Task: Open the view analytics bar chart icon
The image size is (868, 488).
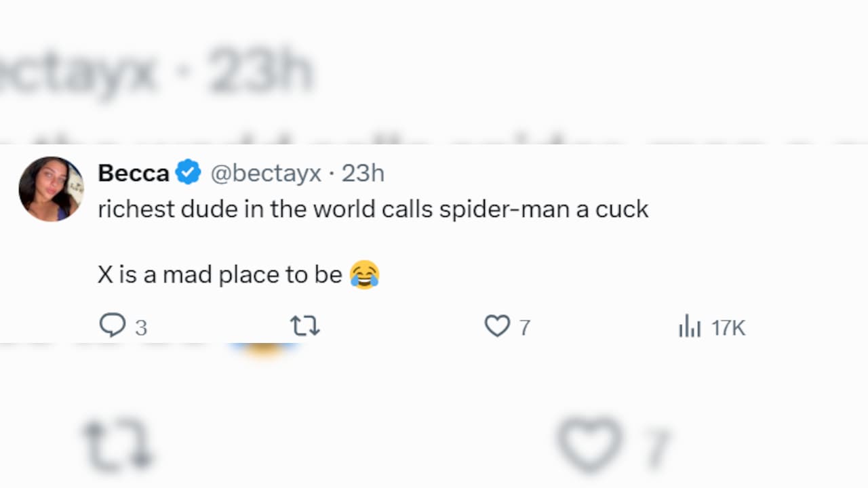Action: (x=690, y=327)
